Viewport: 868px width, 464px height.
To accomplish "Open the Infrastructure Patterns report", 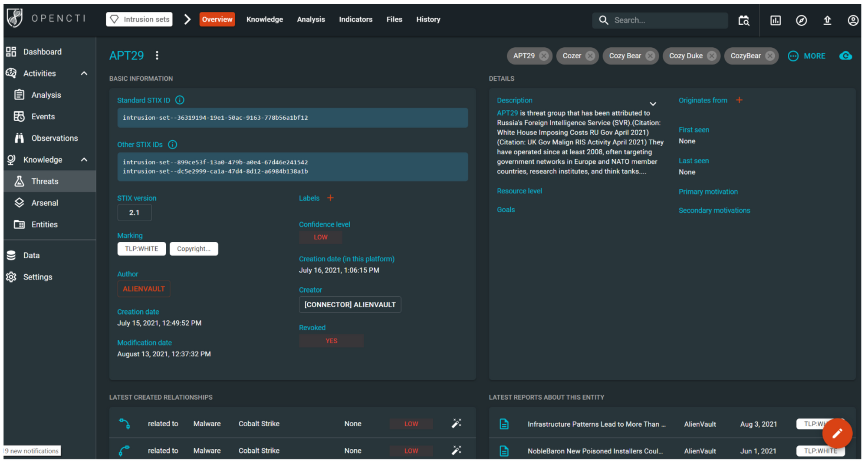I will tap(596, 424).
